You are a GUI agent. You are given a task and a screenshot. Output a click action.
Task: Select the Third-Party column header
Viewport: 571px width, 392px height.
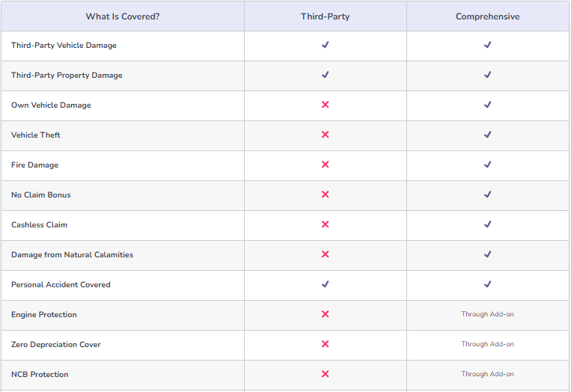point(325,16)
